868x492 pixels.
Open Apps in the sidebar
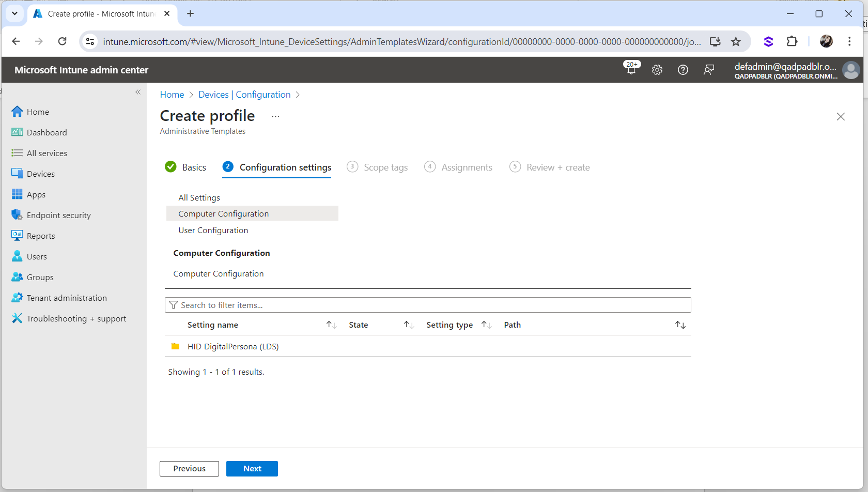tap(28, 194)
